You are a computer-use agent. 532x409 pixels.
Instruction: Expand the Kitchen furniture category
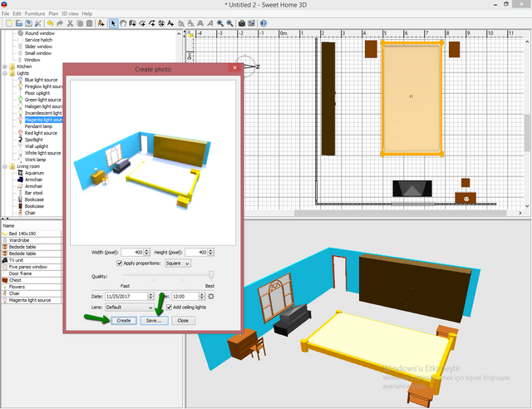pos(6,67)
